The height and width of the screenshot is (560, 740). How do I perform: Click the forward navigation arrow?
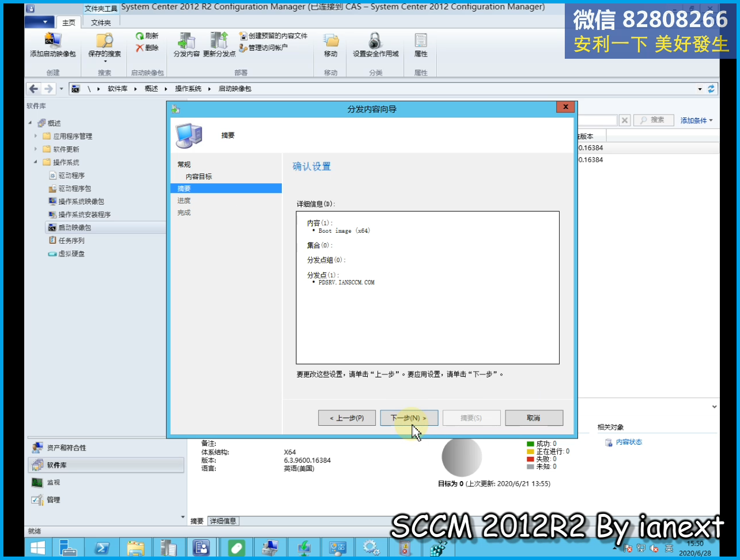48,89
